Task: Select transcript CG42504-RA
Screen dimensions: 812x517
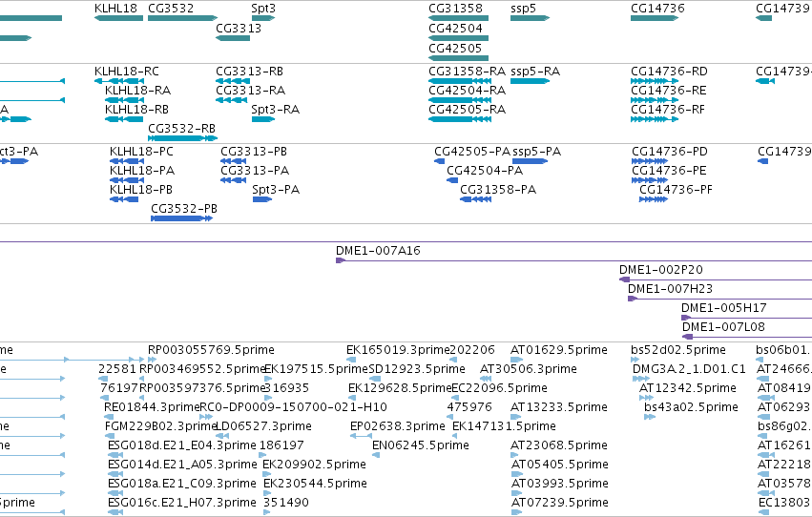Action: 460,100
